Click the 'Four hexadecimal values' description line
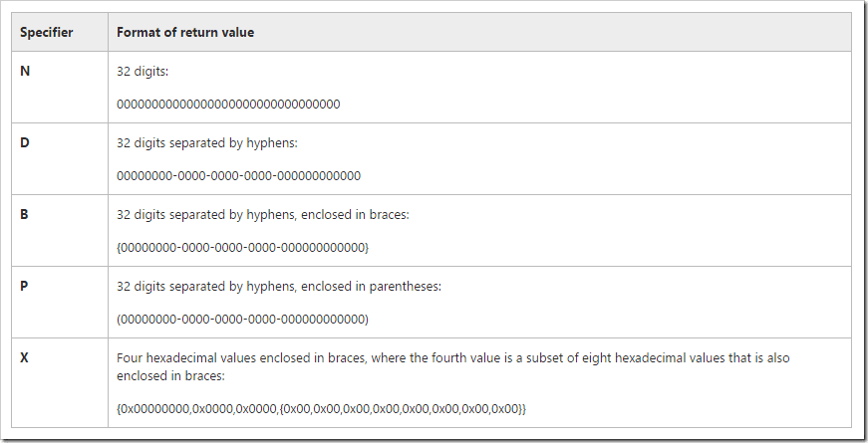This screenshot has width=868, height=443. (453, 357)
